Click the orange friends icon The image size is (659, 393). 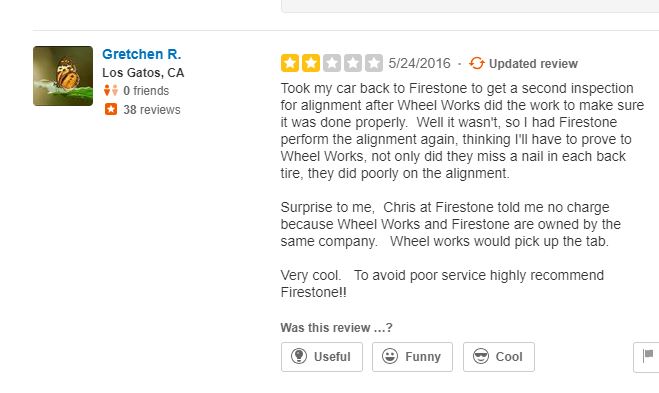111,90
